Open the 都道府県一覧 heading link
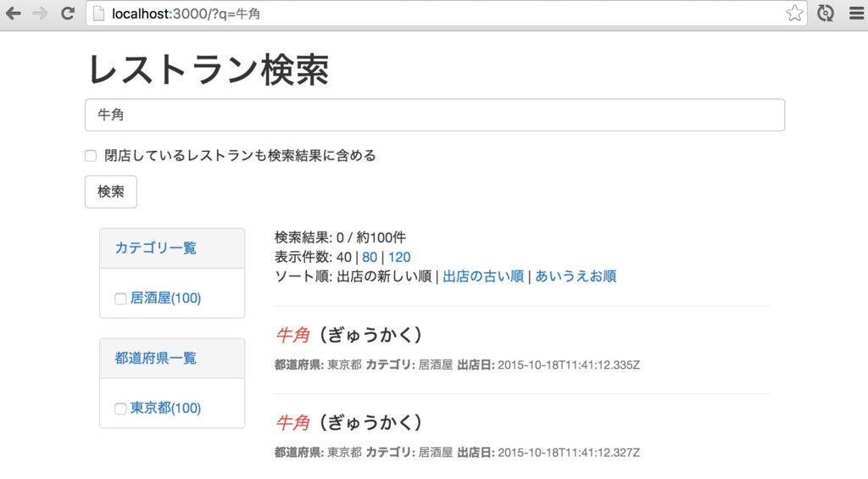The width and height of the screenshot is (868, 479). [x=156, y=359]
